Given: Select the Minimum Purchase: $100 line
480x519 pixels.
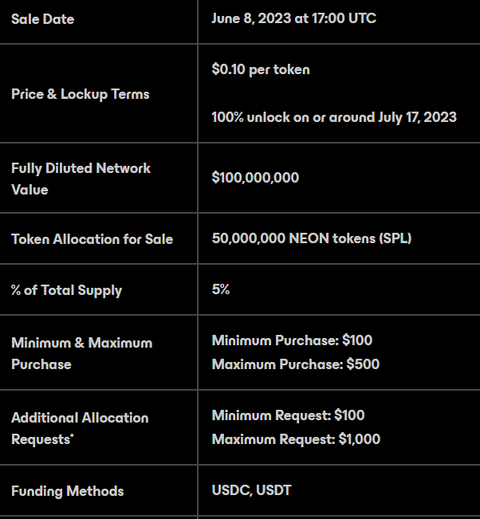Looking at the screenshot, I should pos(292,340).
